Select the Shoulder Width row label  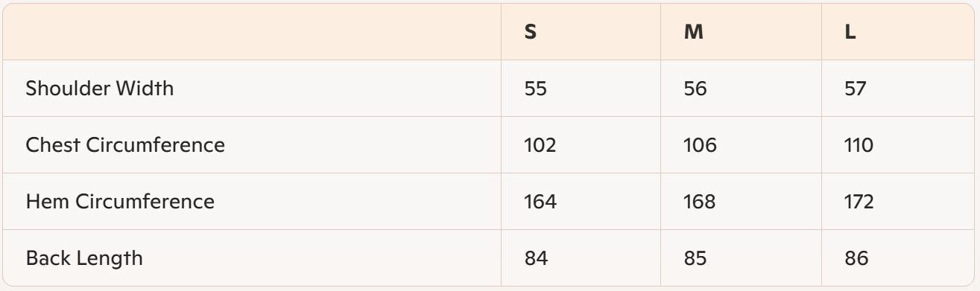(x=100, y=89)
